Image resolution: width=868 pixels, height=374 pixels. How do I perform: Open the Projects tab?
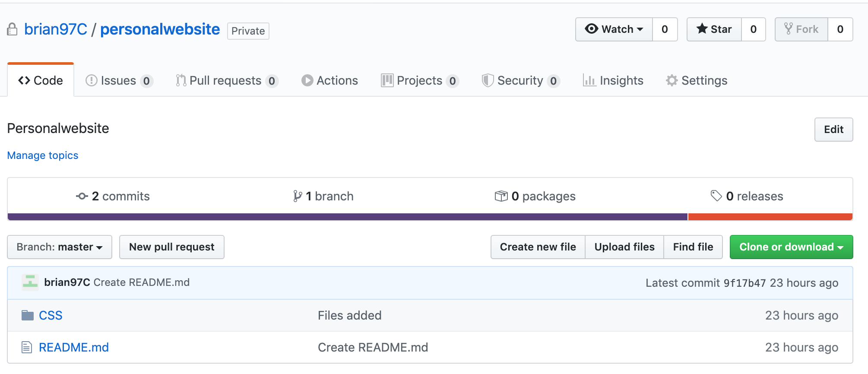click(420, 80)
